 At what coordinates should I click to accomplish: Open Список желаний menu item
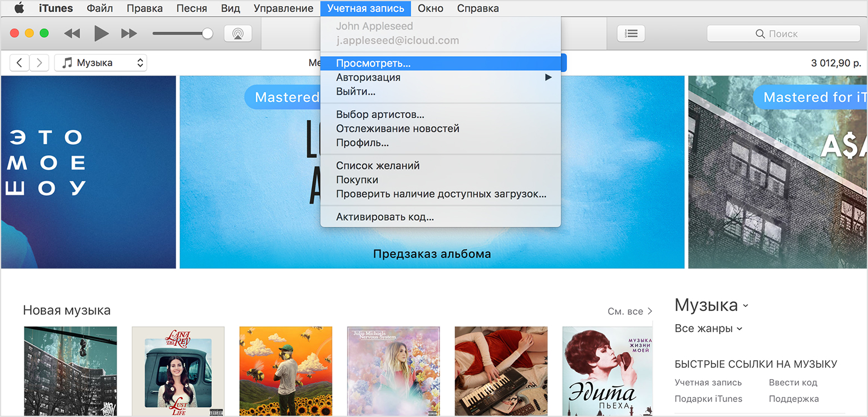[x=441, y=166]
